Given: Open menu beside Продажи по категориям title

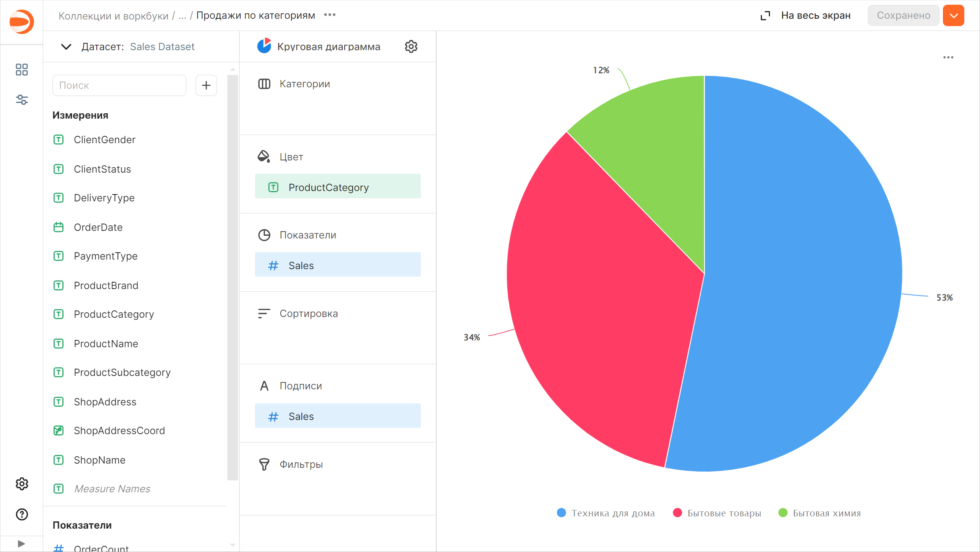Looking at the screenshot, I should coord(329,15).
